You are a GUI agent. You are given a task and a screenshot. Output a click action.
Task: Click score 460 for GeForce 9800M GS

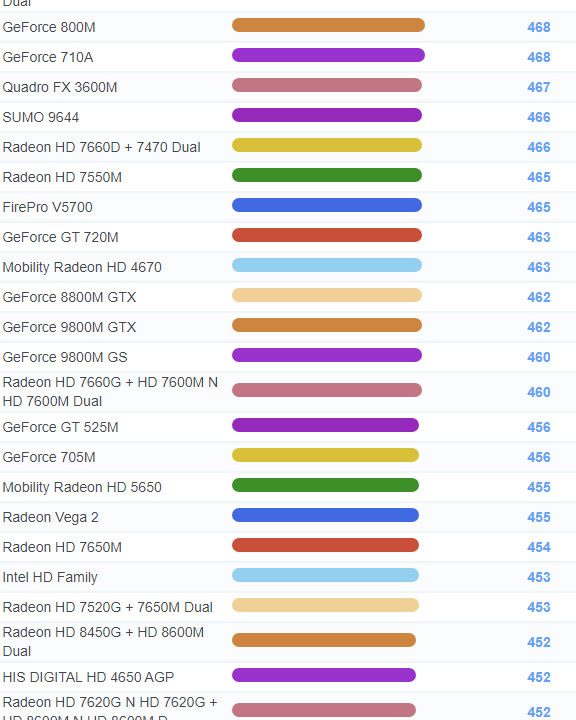point(539,357)
